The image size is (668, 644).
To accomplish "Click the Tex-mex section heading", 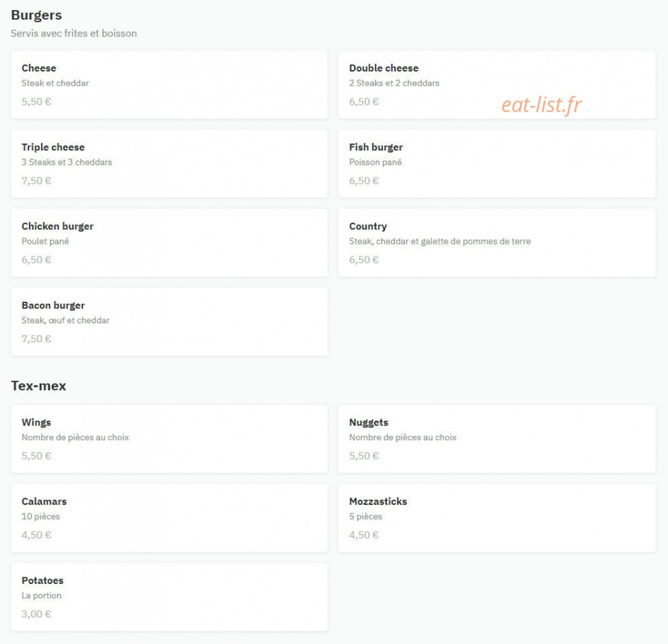I will coord(38,385).
